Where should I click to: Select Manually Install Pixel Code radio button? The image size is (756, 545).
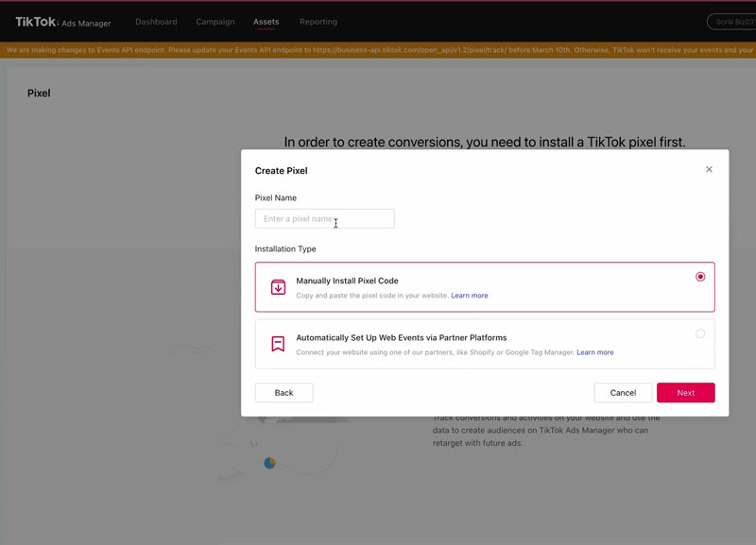(x=700, y=277)
